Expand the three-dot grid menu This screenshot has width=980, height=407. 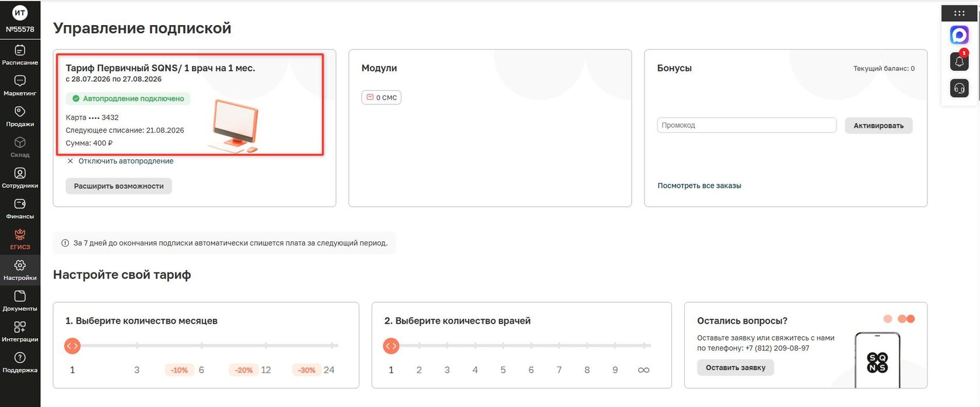[x=959, y=13]
